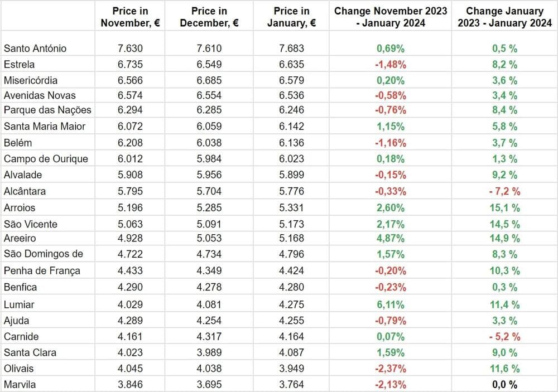Select Arroios 15,1 % yearly change cell

click(x=504, y=208)
